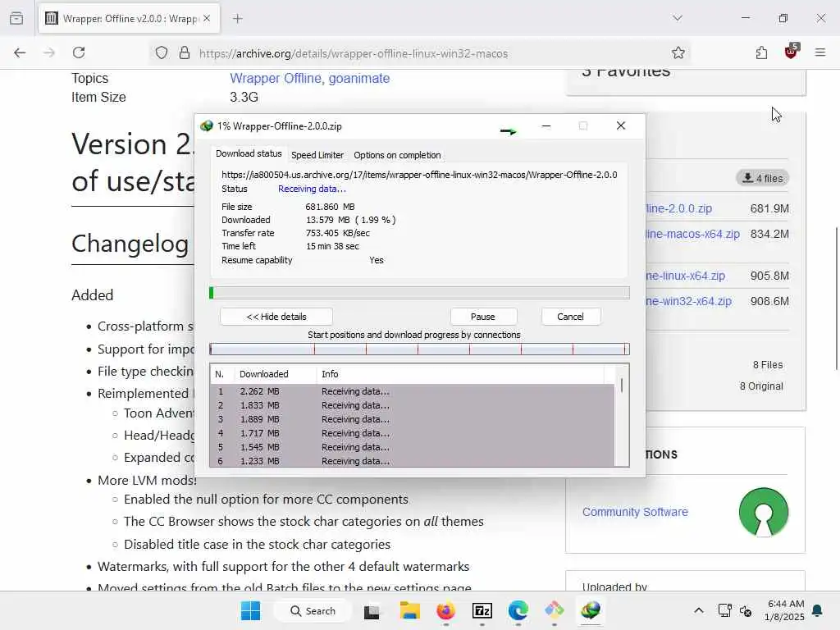Click the main download progress bar
840x630 pixels.
419,293
